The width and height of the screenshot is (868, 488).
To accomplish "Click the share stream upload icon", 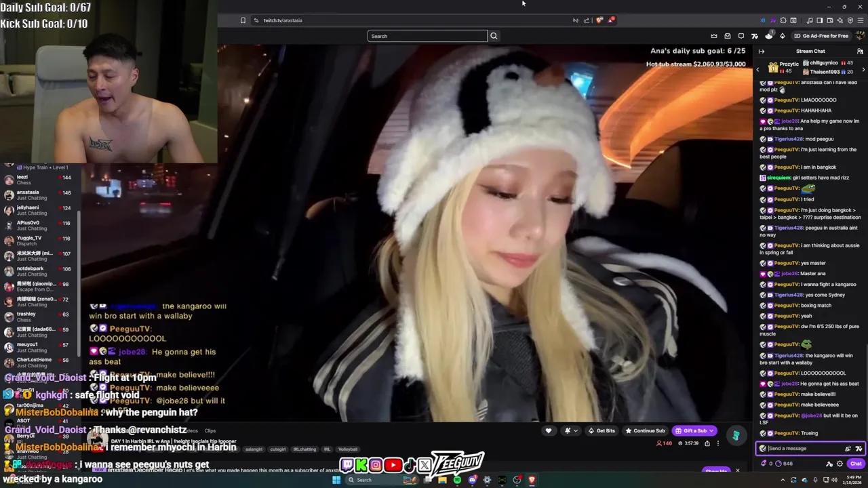I will [707, 443].
